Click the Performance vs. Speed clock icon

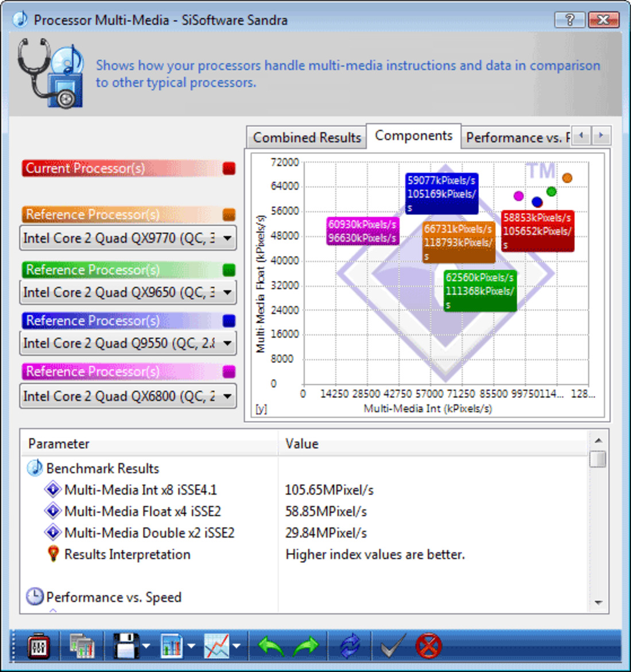click(x=34, y=597)
